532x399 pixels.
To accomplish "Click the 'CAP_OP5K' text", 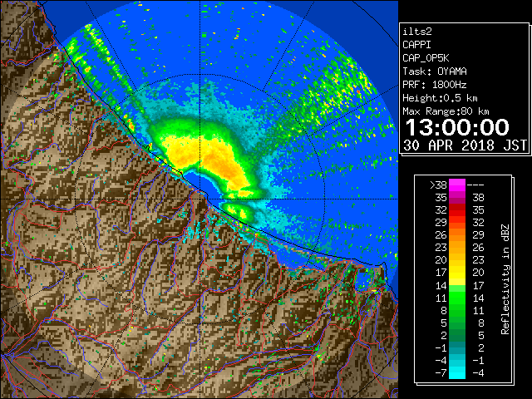I will pyautogui.click(x=426, y=58).
